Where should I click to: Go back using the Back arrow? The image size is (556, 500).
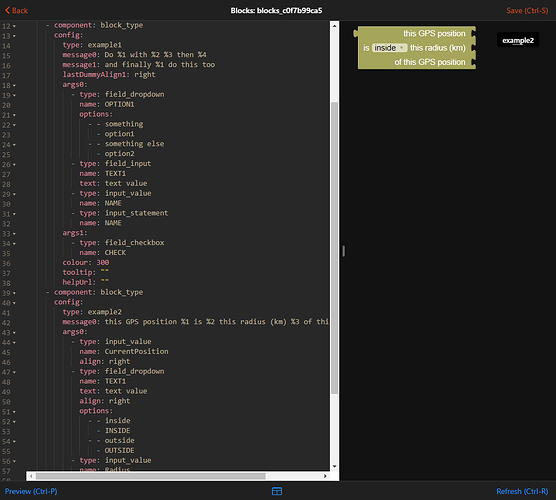[16, 11]
